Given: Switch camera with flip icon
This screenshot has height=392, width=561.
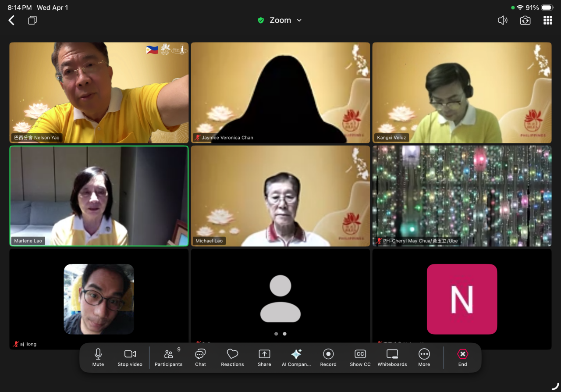Looking at the screenshot, I should click(x=525, y=20).
